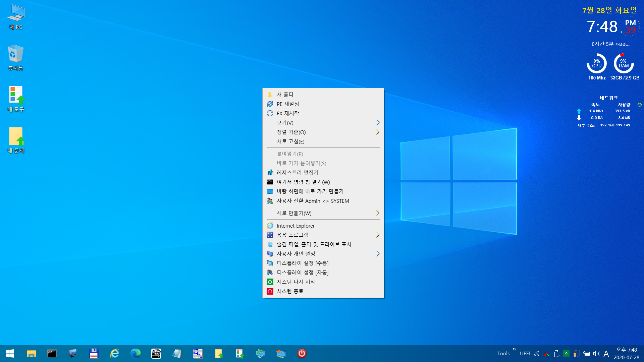Open the 내 도구 desktop shortcut
Screen dimensions: 644x362
[x=16, y=99]
